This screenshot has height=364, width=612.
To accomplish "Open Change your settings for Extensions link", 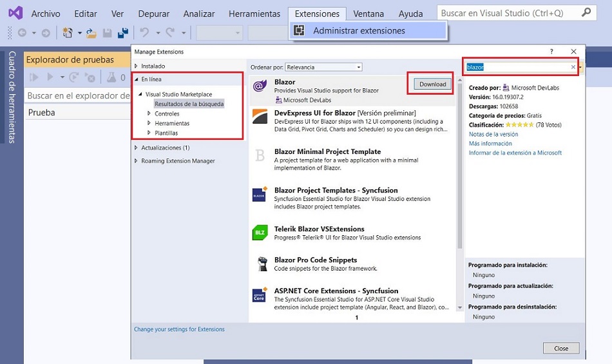I will (x=179, y=329).
